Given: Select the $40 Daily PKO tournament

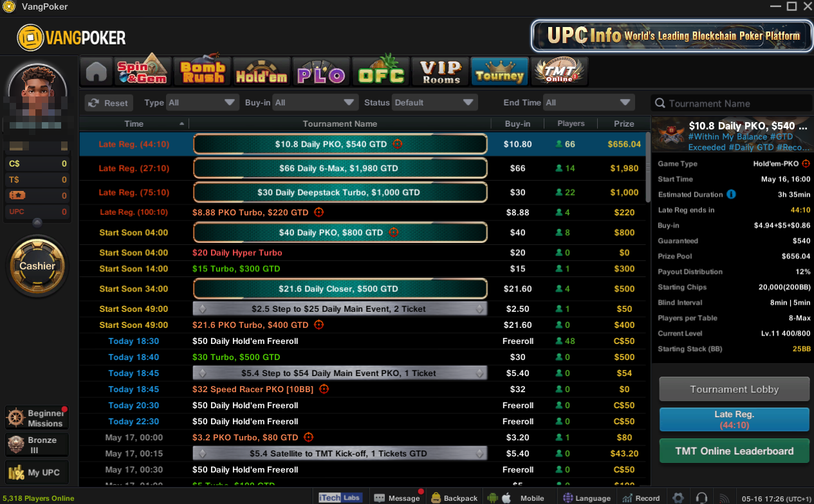Looking at the screenshot, I should point(364,233).
